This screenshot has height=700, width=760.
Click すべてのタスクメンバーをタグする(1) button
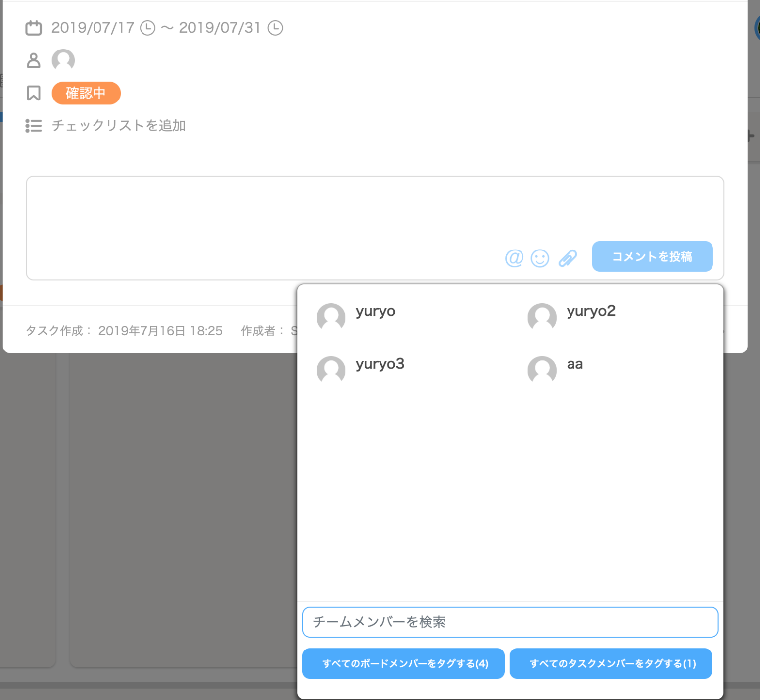[x=612, y=663]
